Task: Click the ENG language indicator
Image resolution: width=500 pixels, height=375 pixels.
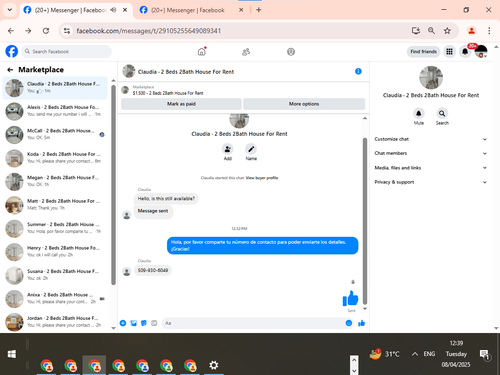Action: pyautogui.click(x=429, y=354)
